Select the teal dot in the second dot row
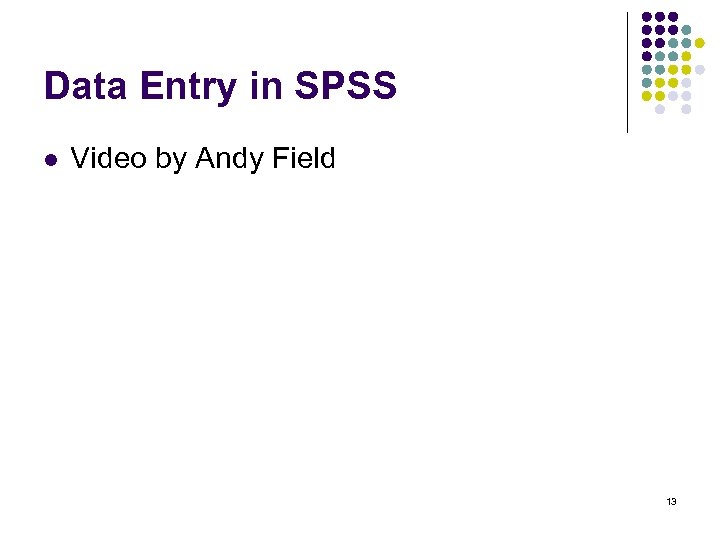This screenshot has height=540, width=720. click(x=686, y=31)
